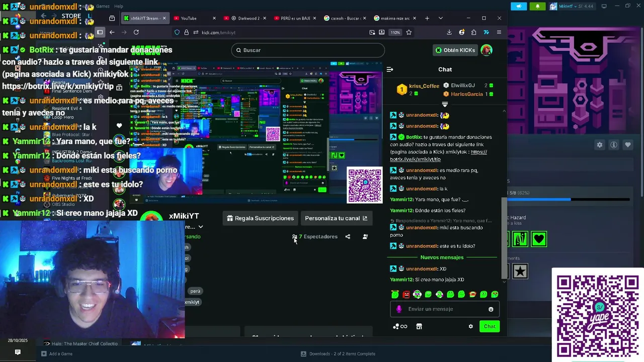Switch to caseoh - Buscar tab
This screenshot has height=362, width=644.
[x=345, y=18]
